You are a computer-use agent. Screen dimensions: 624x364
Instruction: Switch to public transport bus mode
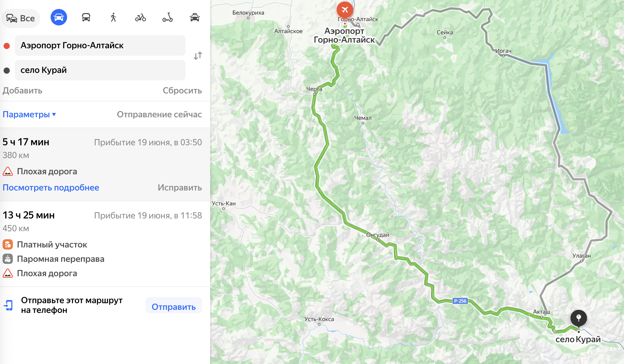pos(86,18)
